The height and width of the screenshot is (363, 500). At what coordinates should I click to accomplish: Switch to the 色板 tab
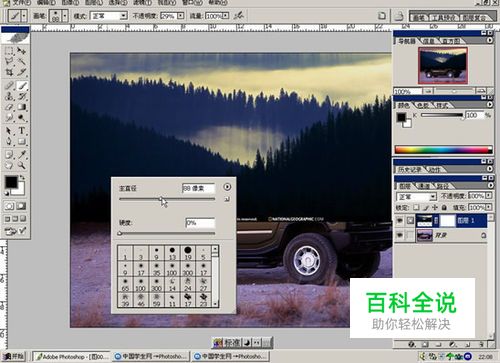click(x=423, y=105)
